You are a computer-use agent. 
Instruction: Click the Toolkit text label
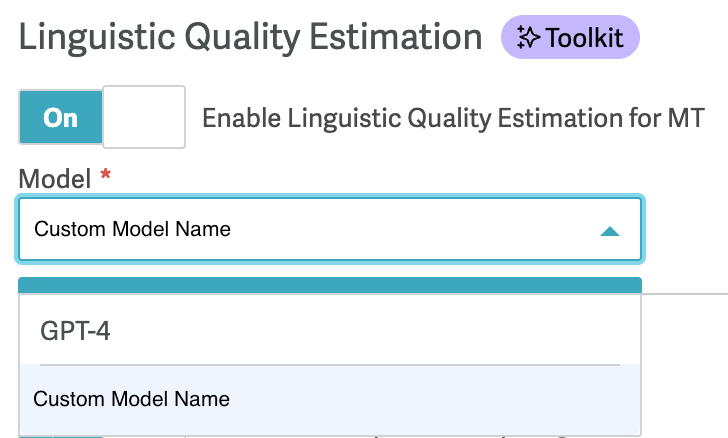[585, 38]
